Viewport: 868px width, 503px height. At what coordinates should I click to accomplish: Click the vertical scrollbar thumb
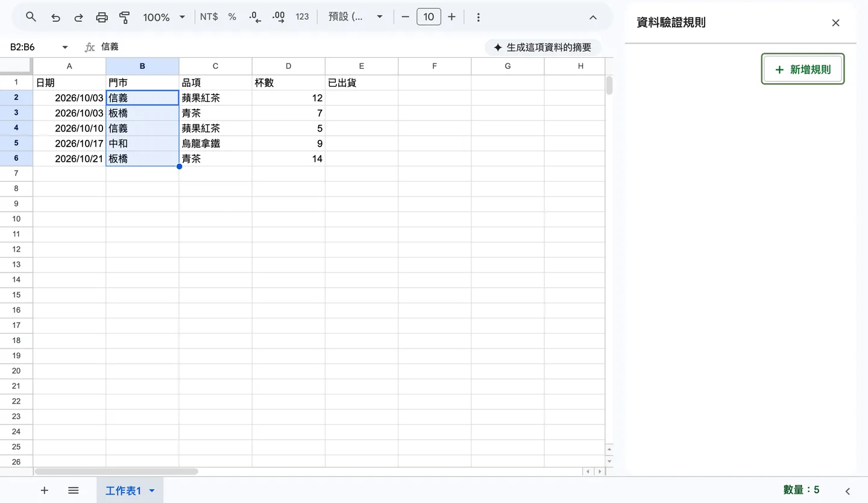609,85
